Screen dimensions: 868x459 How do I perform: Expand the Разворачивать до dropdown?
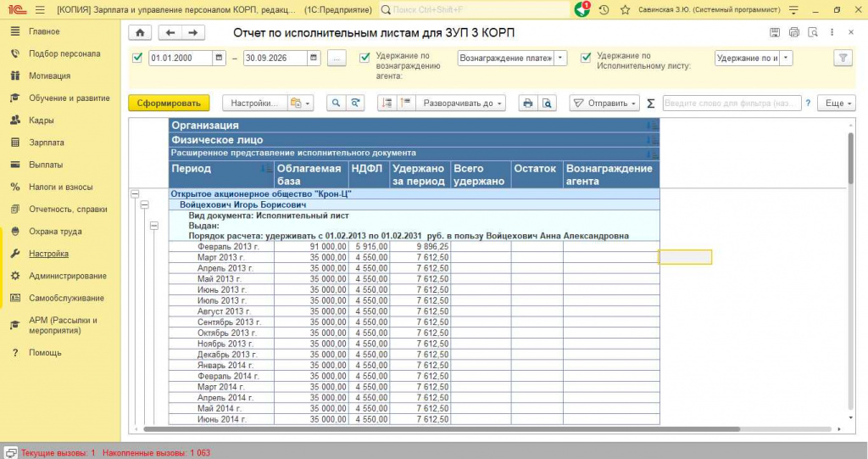pyautogui.click(x=460, y=104)
